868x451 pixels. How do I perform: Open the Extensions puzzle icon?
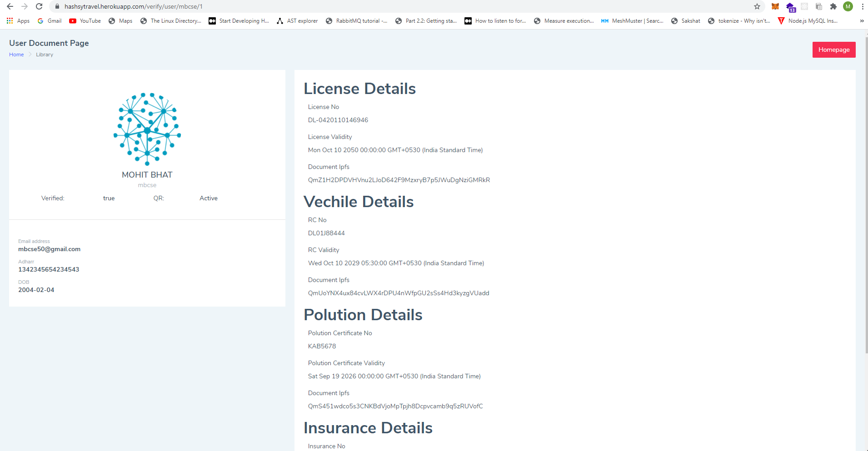click(x=833, y=6)
